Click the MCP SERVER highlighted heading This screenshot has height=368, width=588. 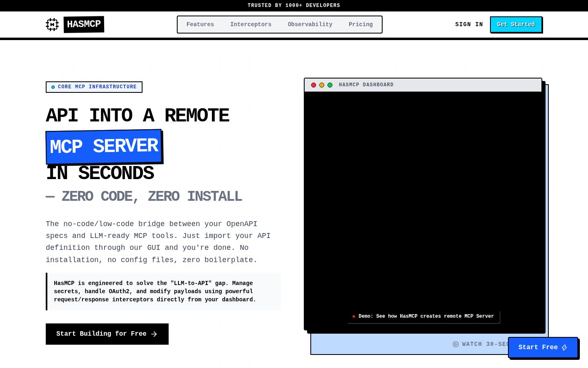(x=104, y=146)
